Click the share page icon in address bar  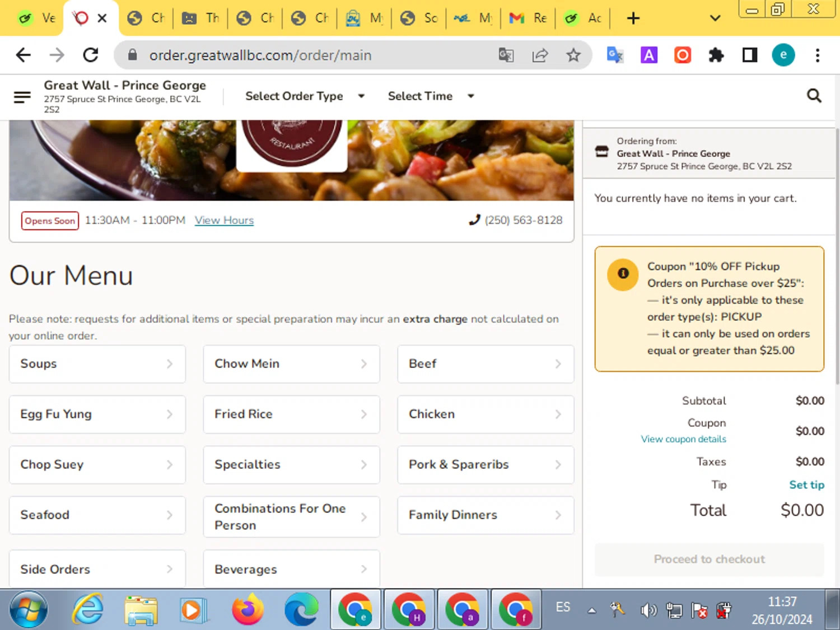click(540, 55)
